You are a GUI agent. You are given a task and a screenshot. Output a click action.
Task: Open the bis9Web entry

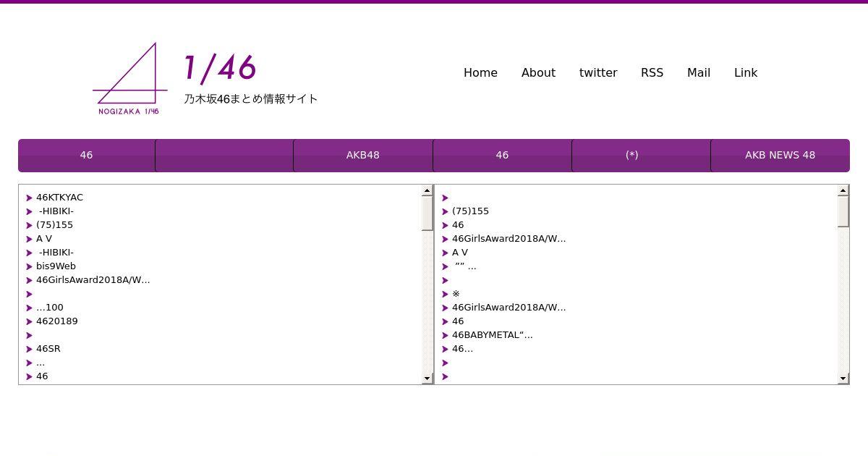pos(56,266)
